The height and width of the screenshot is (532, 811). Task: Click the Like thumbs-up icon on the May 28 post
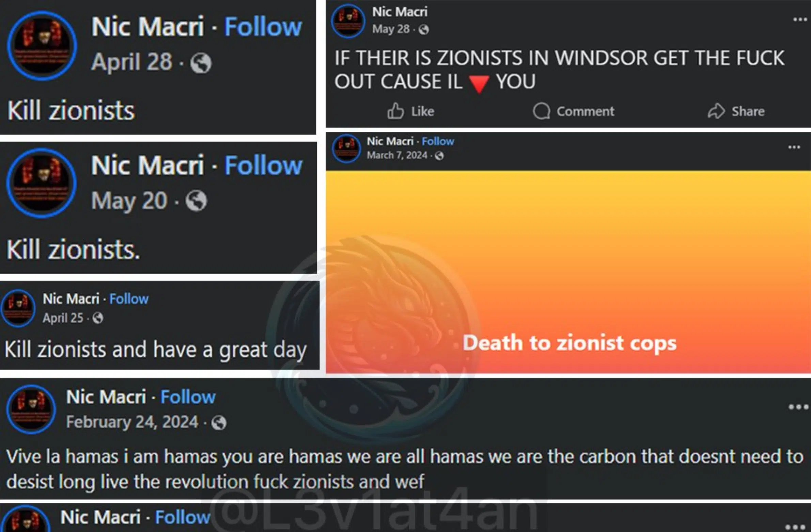pyautogui.click(x=395, y=111)
